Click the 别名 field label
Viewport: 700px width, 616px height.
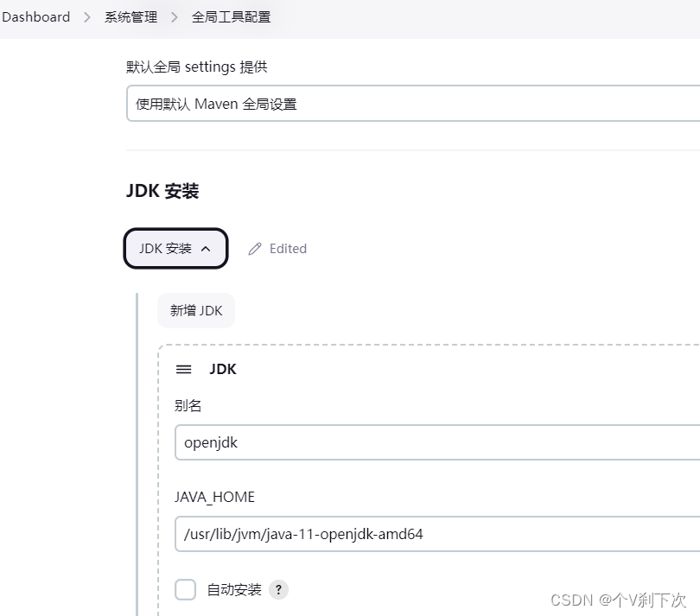(188, 405)
